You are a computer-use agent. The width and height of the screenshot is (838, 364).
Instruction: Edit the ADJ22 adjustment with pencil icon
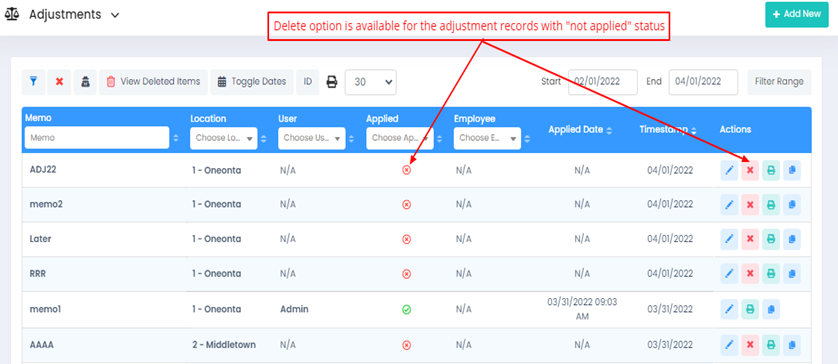click(729, 171)
